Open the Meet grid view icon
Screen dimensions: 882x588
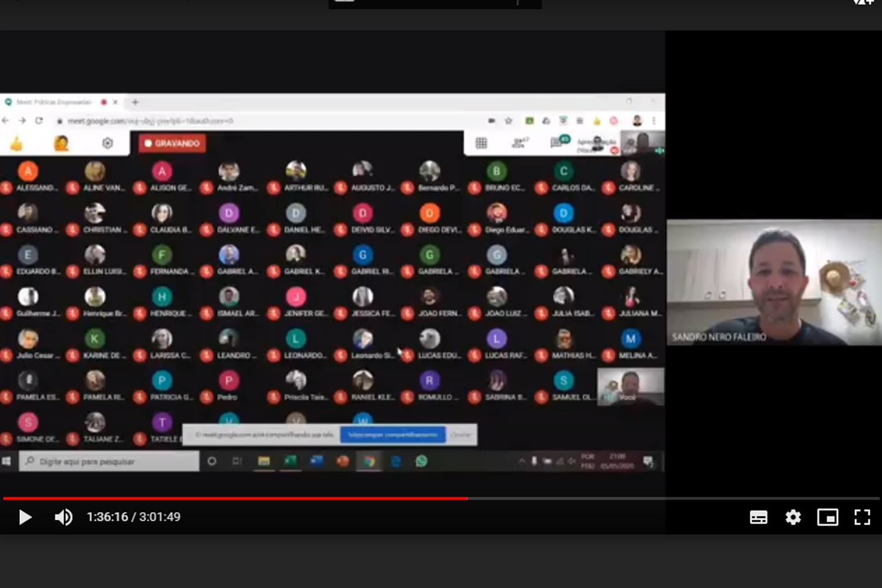[x=482, y=143]
